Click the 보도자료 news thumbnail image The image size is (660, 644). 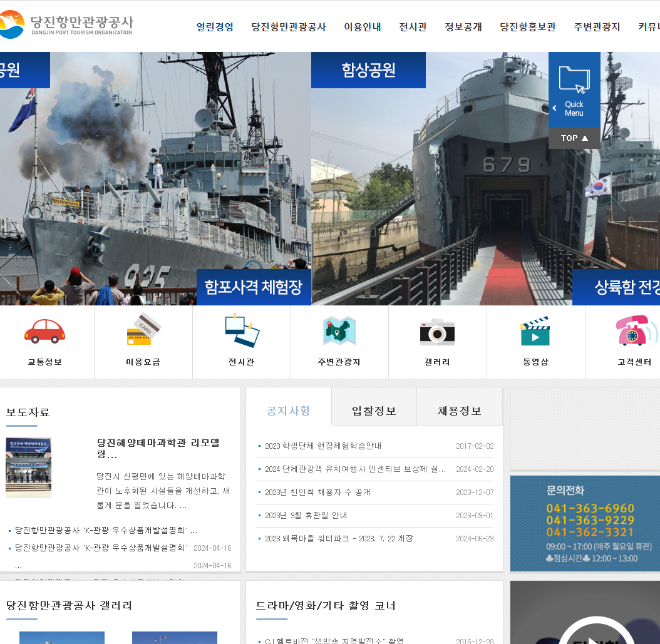coord(29,468)
